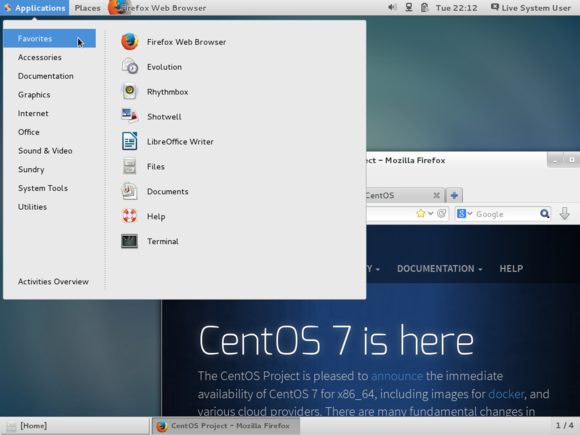The width and height of the screenshot is (580, 435).
Task: Click the Google search magnifier icon
Action: (544, 213)
